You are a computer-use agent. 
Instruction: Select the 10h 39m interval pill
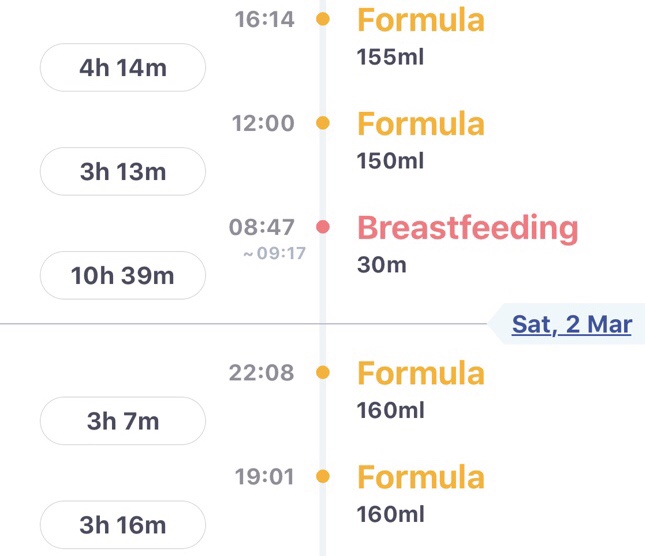tap(122, 275)
